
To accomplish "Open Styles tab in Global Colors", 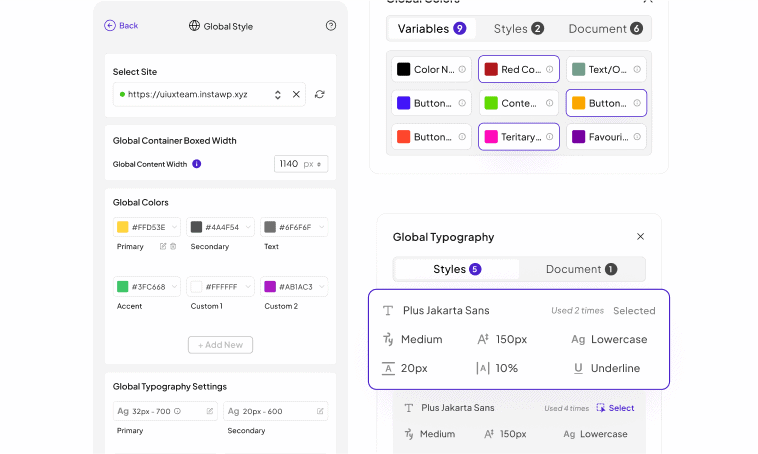I will (518, 29).
